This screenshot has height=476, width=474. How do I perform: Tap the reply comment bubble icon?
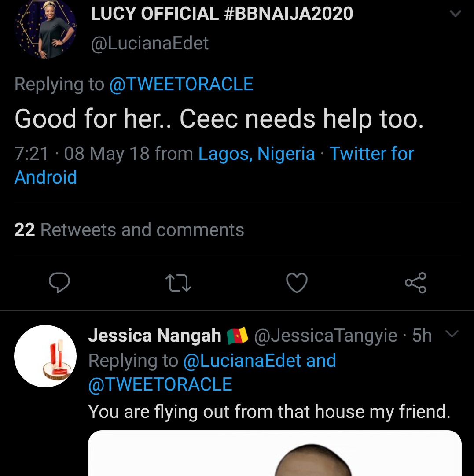click(x=59, y=283)
